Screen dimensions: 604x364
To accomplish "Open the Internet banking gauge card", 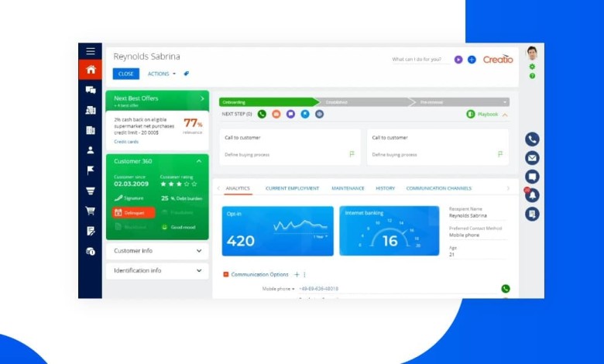I will (389, 231).
